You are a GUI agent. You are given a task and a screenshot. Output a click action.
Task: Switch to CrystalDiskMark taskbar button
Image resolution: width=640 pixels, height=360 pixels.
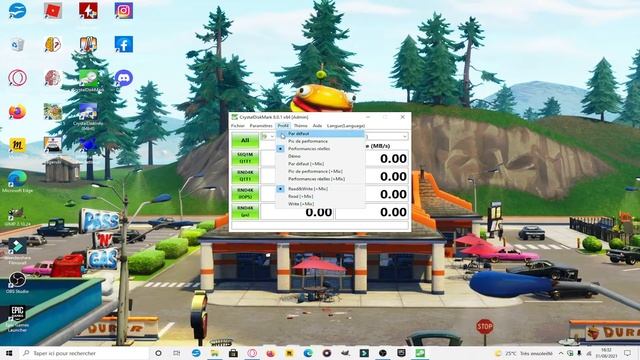point(420,353)
